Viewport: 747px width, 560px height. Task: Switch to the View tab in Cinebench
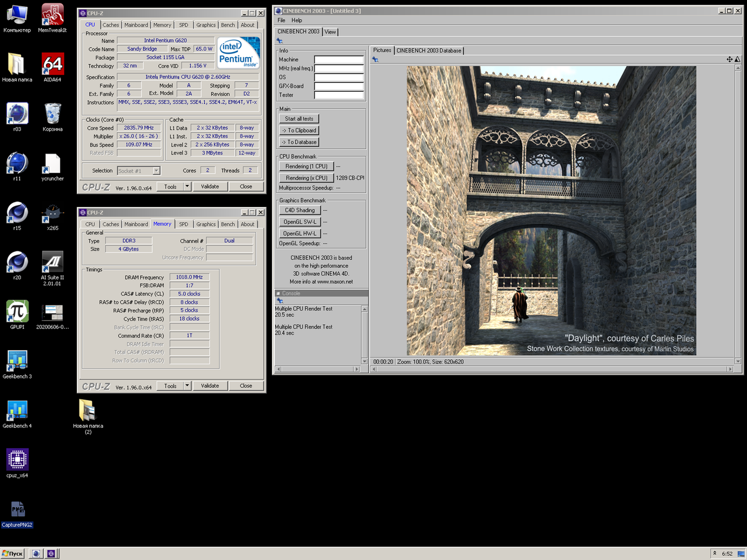click(330, 32)
